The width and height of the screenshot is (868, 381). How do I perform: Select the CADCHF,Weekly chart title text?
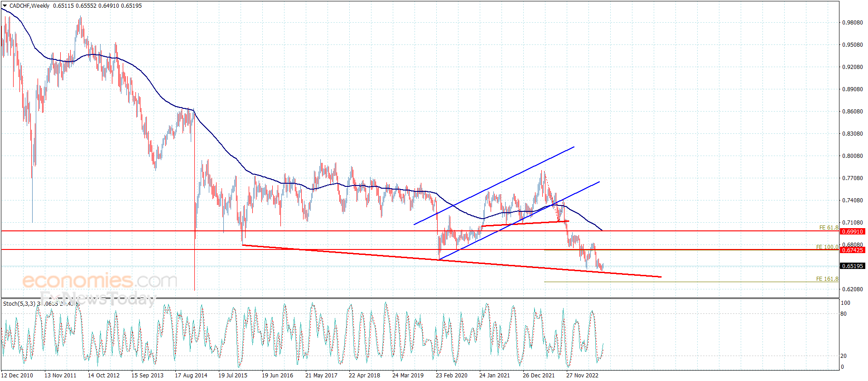[x=29, y=6]
